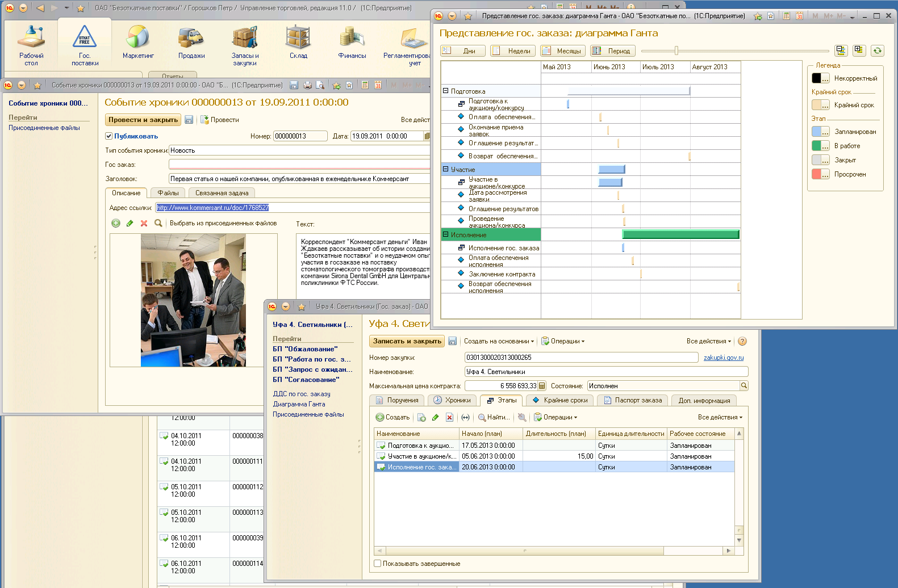
Task: Toggle the Публиковать checkbox
Action: click(109, 136)
